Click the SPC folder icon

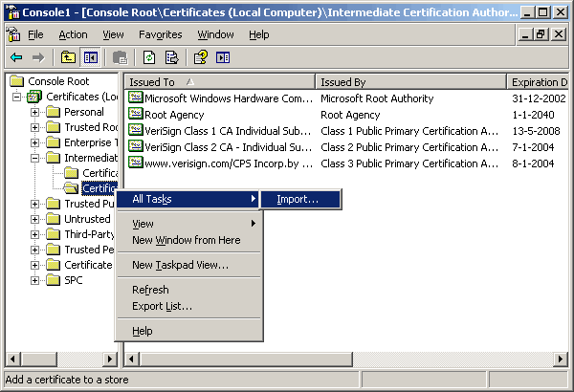click(x=53, y=280)
